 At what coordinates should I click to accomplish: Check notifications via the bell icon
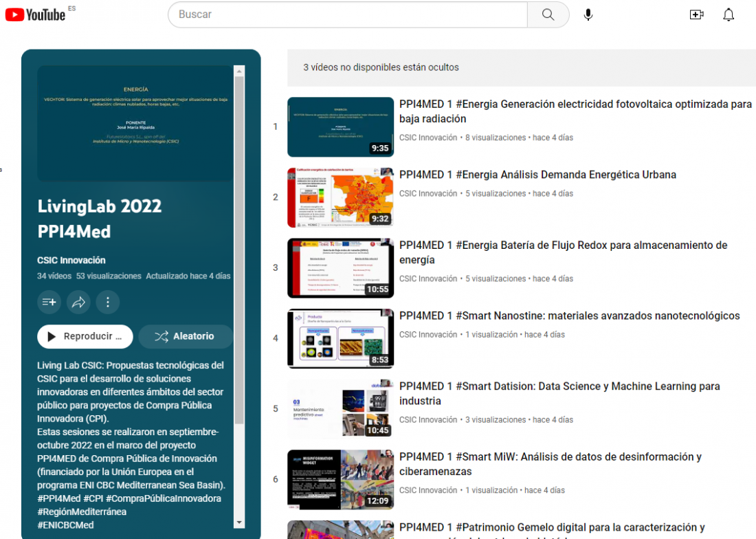coord(729,14)
